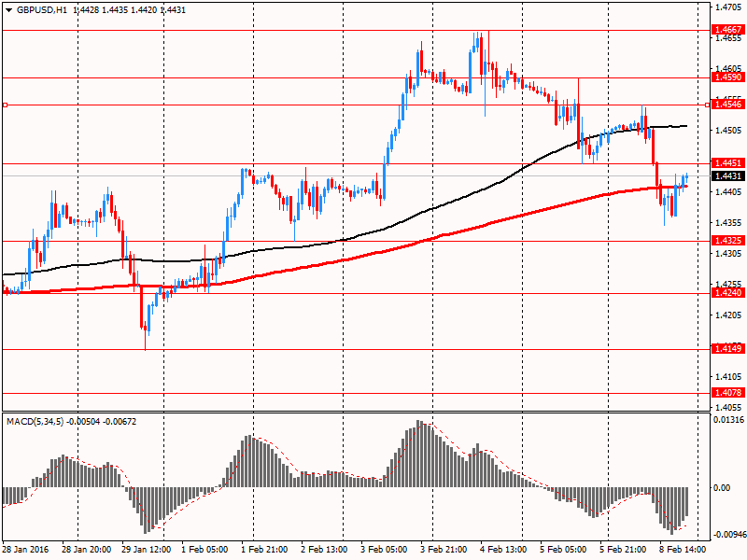This screenshot has width=747, height=560.
Task: Select the 1.4240 support level label
Action: pos(728,293)
